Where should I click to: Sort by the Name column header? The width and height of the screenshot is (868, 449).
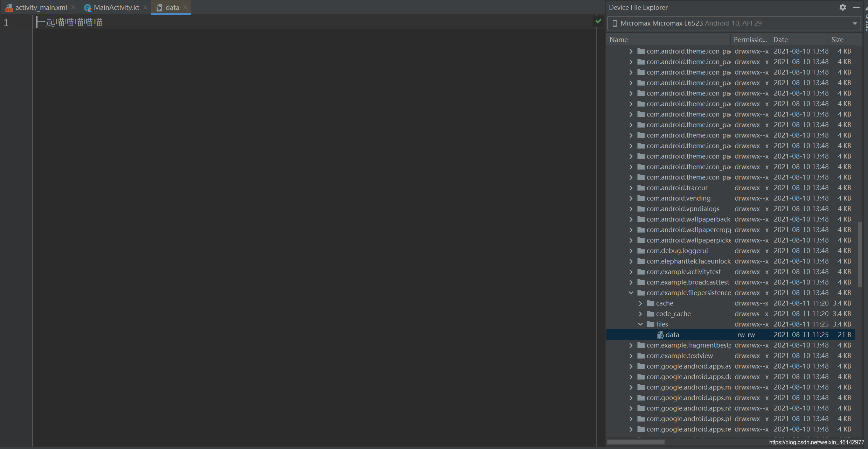pyautogui.click(x=668, y=40)
